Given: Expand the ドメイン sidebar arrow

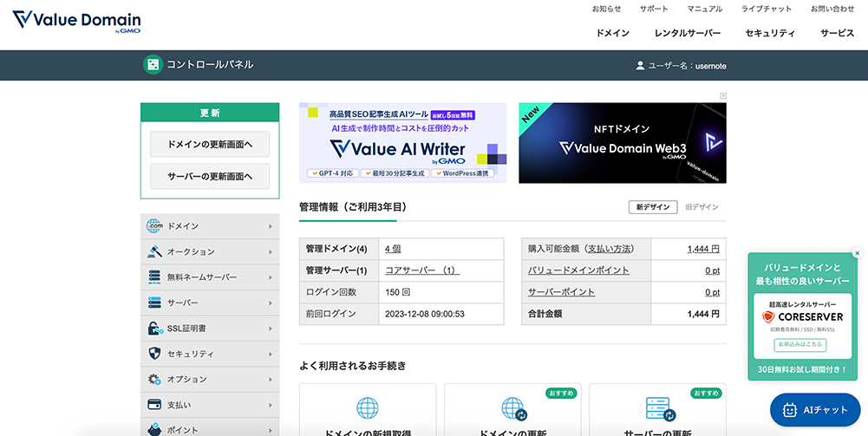Looking at the screenshot, I should (x=271, y=226).
